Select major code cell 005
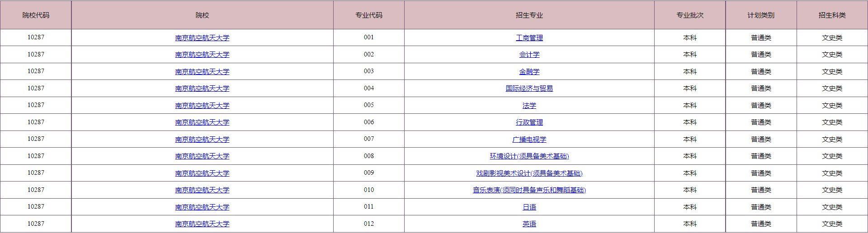This screenshot has height=233, width=868. click(369, 105)
